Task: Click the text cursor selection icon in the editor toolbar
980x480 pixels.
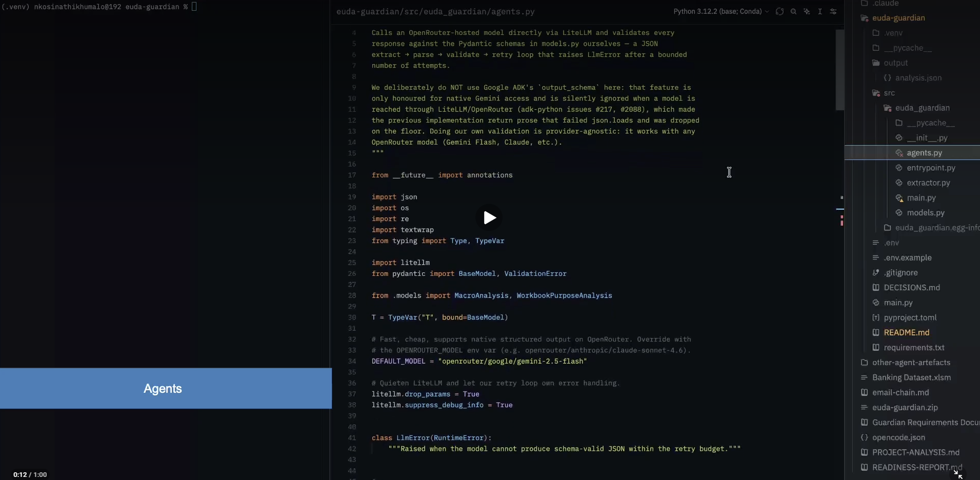Action: (x=820, y=11)
